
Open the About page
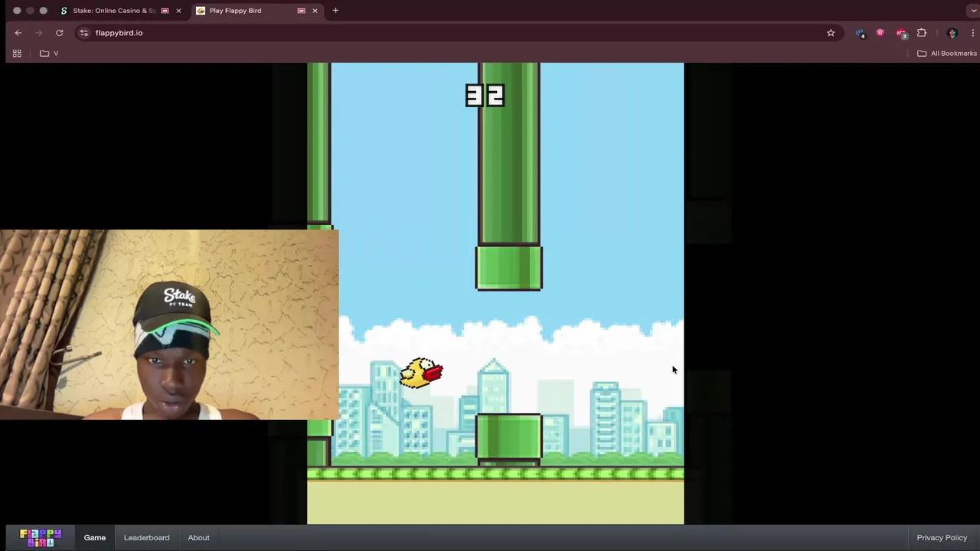click(x=198, y=537)
